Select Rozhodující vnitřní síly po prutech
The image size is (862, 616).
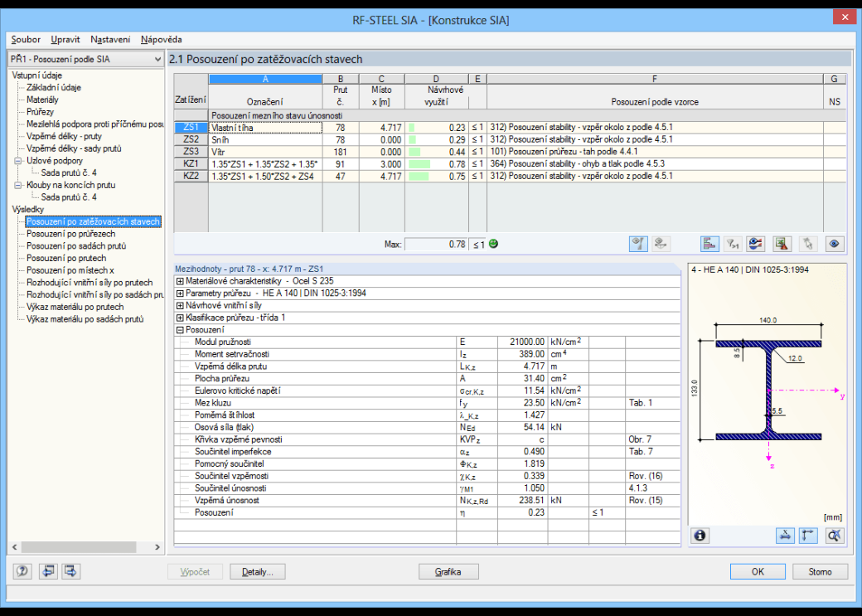click(x=90, y=282)
